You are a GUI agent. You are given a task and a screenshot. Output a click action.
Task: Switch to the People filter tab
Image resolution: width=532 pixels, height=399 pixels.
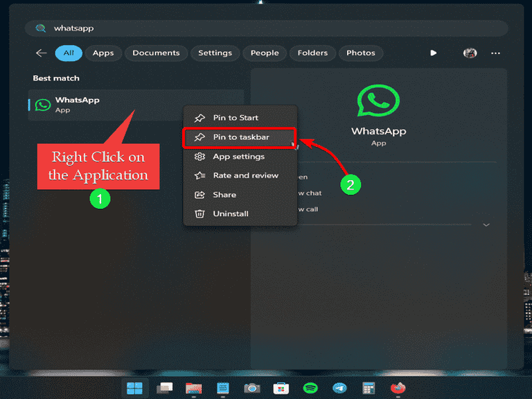pyautogui.click(x=265, y=53)
